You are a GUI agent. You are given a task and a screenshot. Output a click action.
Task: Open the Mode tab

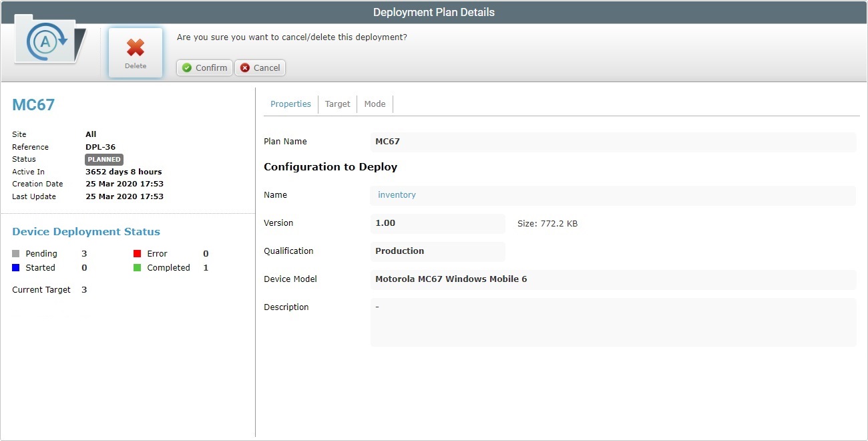375,104
